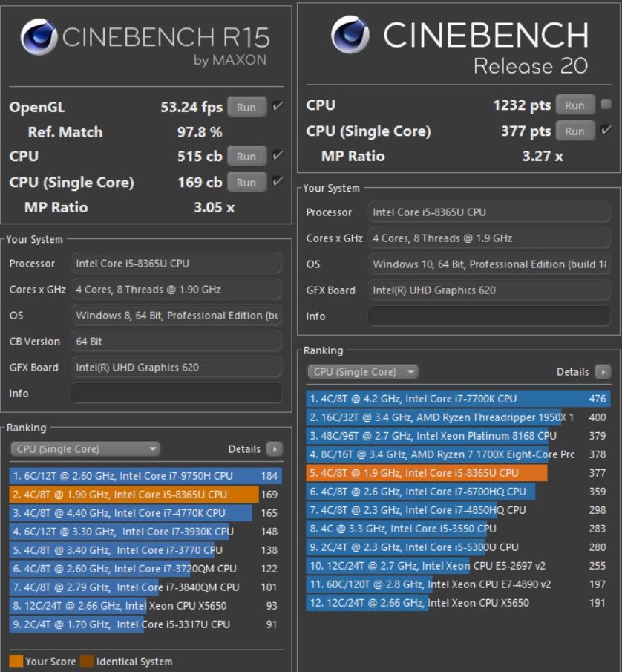
Task: Run the CPU (Single Core) test in R15
Action: click(246, 182)
